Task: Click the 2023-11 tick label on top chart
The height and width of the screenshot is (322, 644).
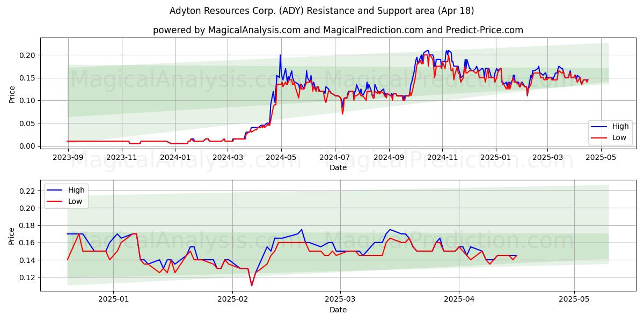Action: (122, 157)
